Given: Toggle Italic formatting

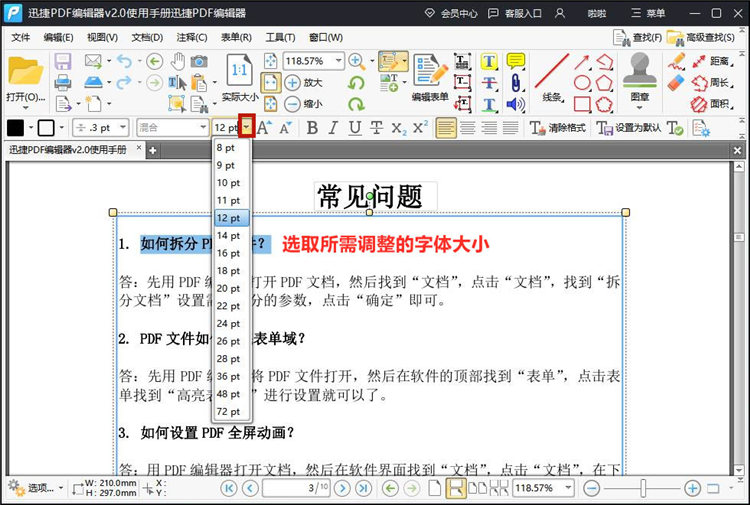Looking at the screenshot, I should [333, 128].
